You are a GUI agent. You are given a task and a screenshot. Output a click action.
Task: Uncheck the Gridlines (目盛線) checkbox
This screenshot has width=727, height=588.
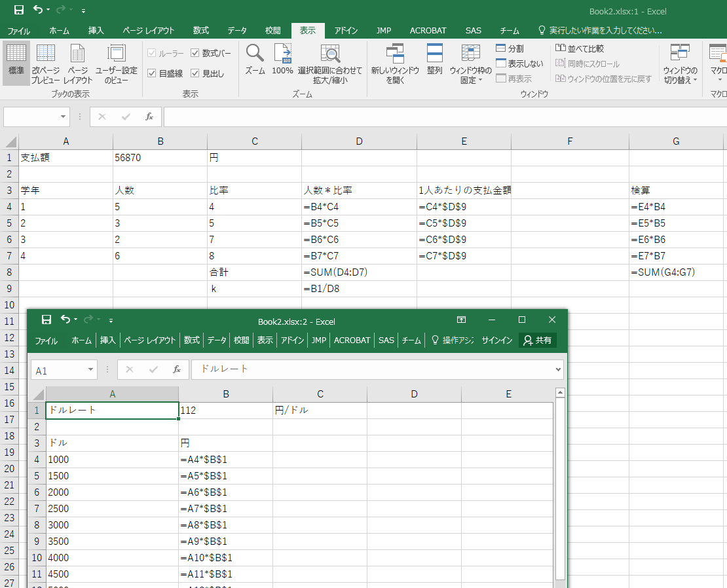152,73
